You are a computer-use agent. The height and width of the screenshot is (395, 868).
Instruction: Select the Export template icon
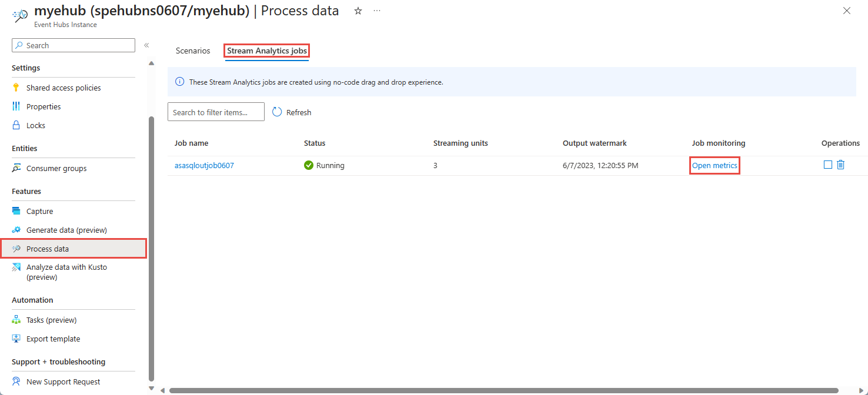(x=16, y=338)
